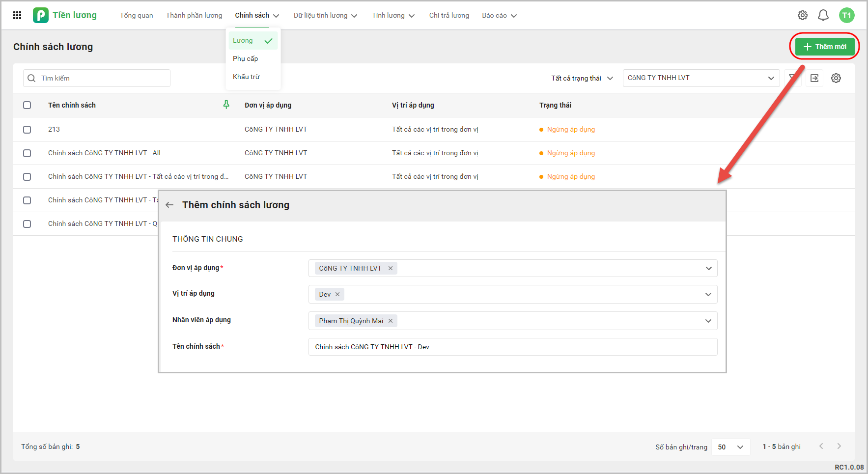The width and height of the screenshot is (868, 474).
Task: Toggle the select-all checkbox in header
Action: pyautogui.click(x=27, y=105)
